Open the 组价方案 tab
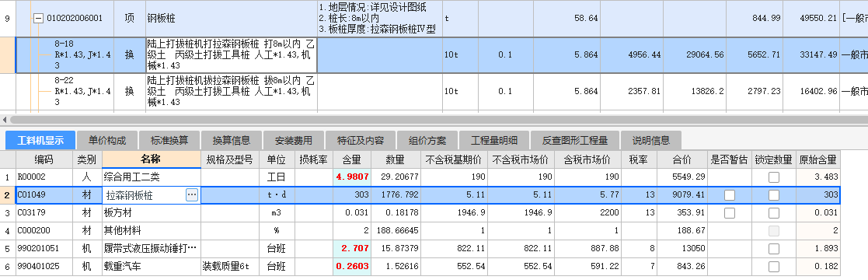This screenshot has width=868, height=280. tap(427, 140)
